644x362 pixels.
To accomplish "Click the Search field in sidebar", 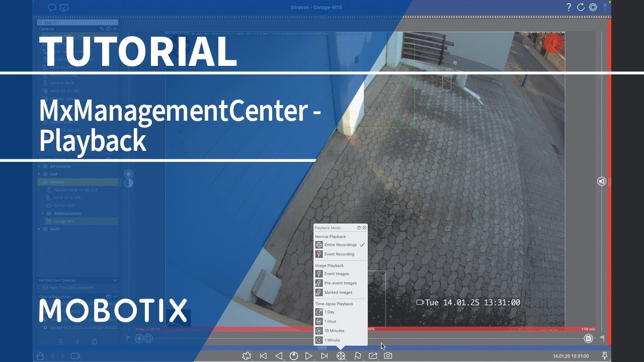I will (77, 23).
